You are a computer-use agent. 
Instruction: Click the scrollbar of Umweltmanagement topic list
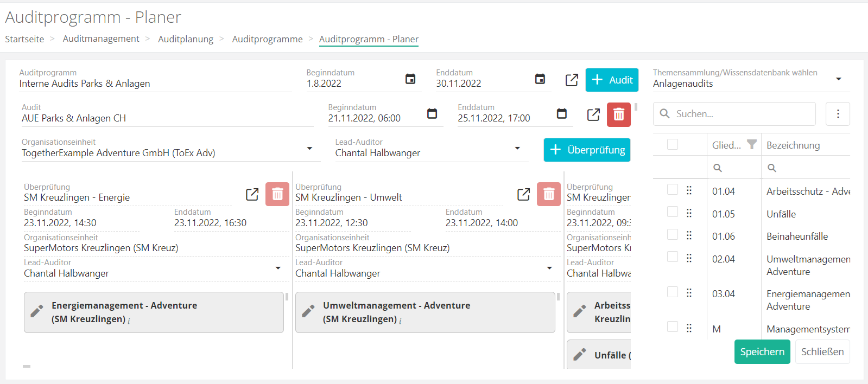[x=558, y=297]
